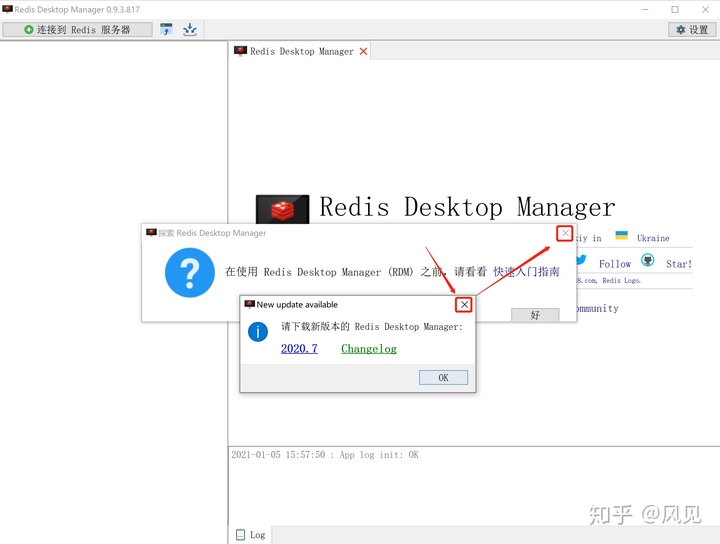
Task: Click the export connections toolbar icon
Action: (x=190, y=29)
